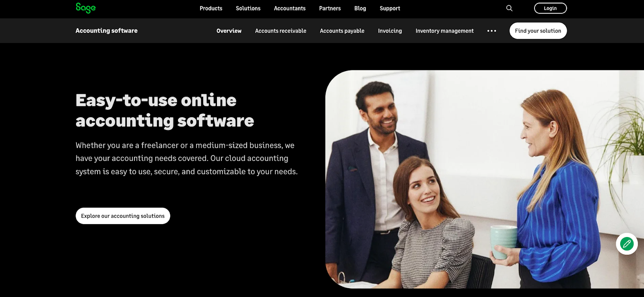
Task: Open the Accountants menu
Action: [290, 8]
